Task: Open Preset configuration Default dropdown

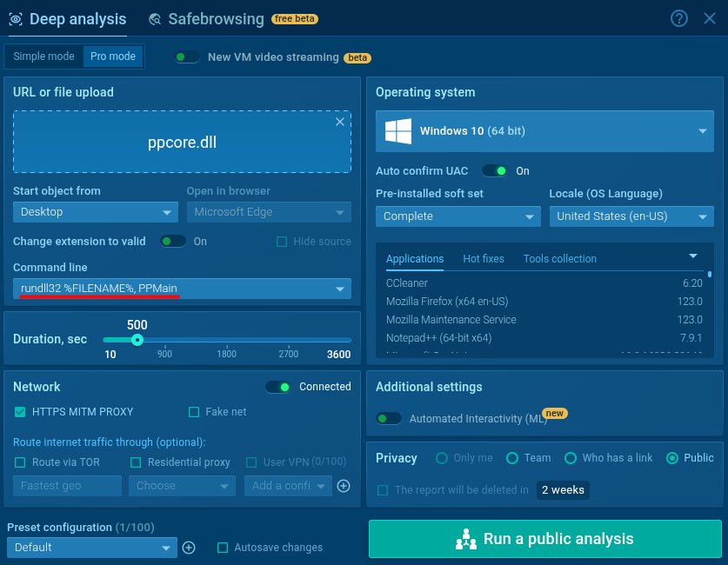Action: pyautogui.click(x=92, y=548)
